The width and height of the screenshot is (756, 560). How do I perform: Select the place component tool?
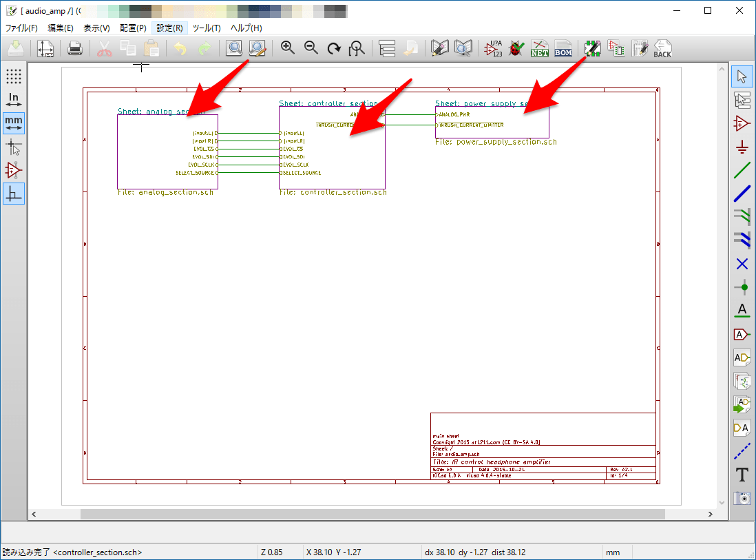(742, 123)
